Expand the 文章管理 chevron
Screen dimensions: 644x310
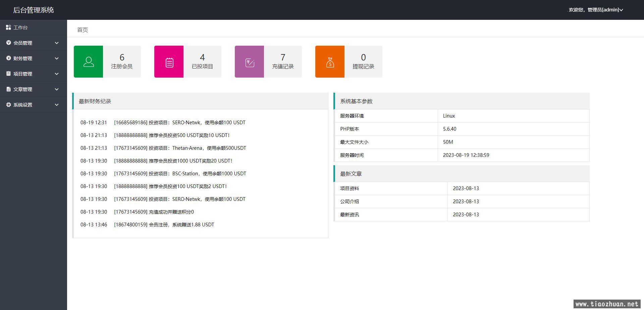tap(57, 89)
